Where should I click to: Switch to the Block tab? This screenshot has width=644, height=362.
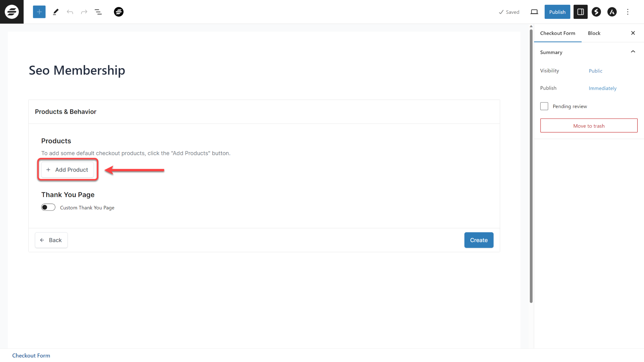click(594, 33)
